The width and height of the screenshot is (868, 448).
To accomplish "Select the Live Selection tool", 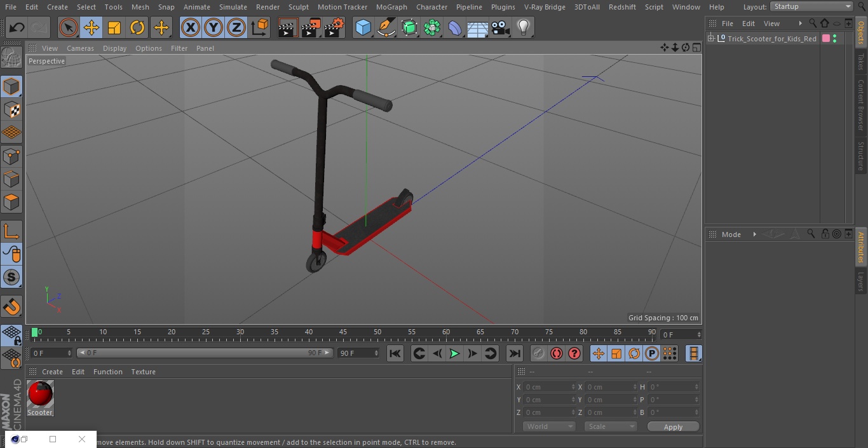I will pyautogui.click(x=69, y=27).
